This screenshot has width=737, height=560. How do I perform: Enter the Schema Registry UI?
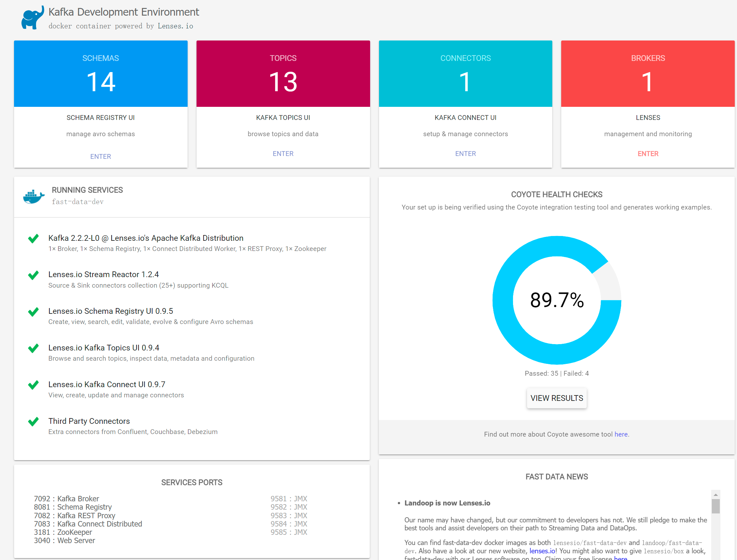point(100,156)
